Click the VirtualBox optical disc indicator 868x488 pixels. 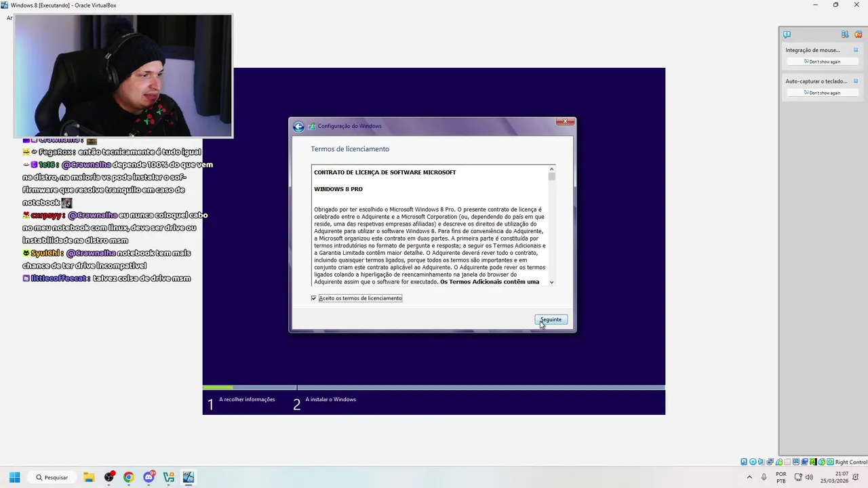pyautogui.click(x=753, y=462)
